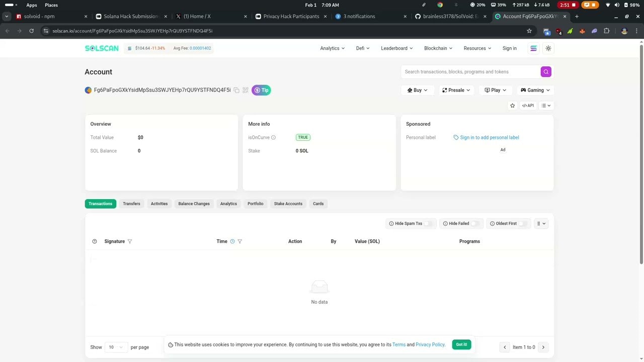
Task: Reload the page in the browser
Action: click(31, 31)
